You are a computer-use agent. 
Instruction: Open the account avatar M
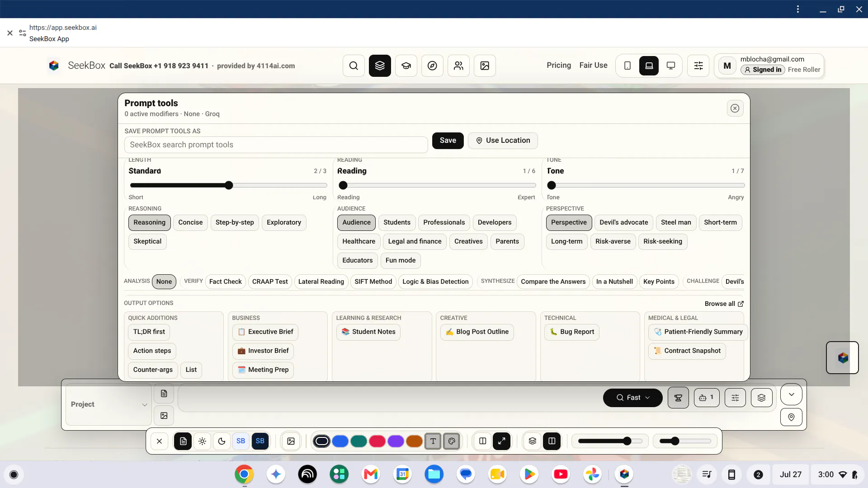(727, 66)
